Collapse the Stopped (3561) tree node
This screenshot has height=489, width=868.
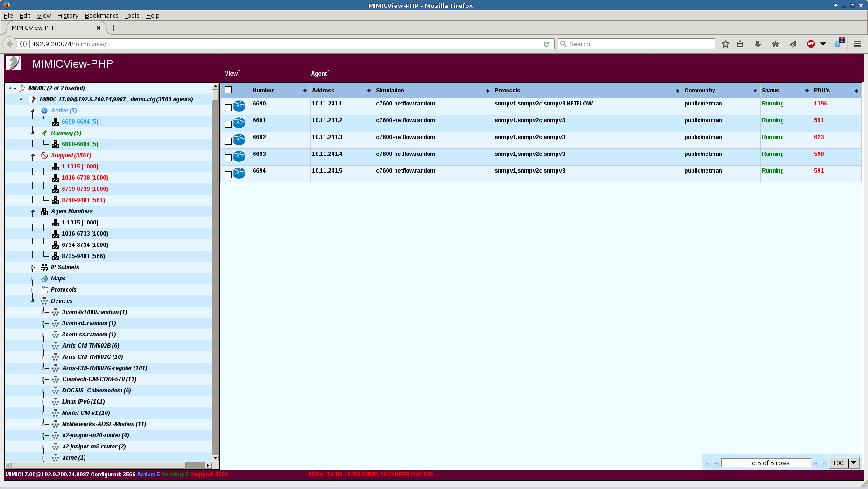tap(33, 155)
